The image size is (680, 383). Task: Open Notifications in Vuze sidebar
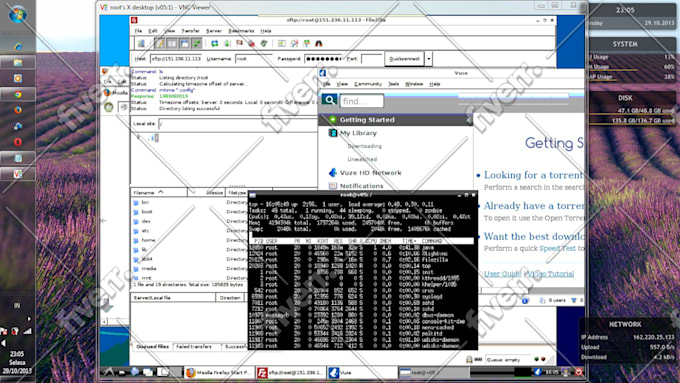click(x=361, y=186)
